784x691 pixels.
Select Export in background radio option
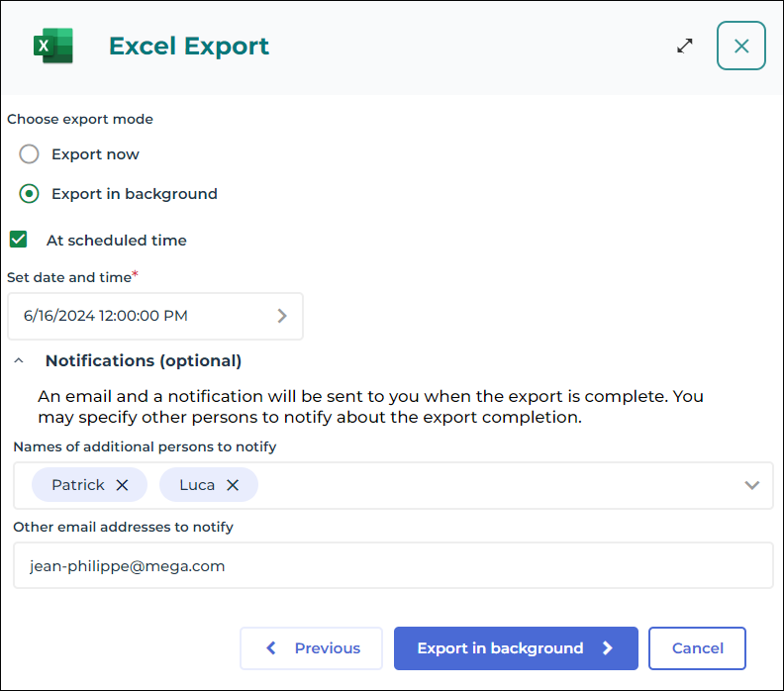point(30,194)
